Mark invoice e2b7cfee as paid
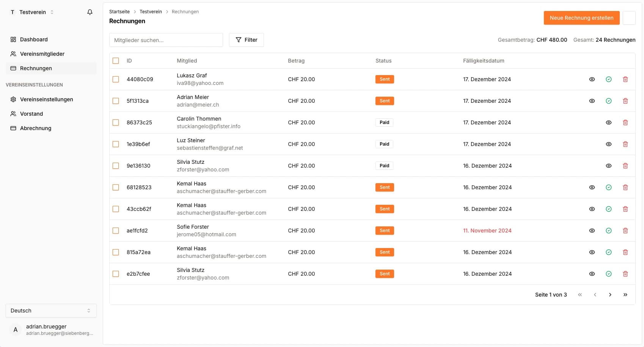The width and height of the screenshot is (644, 347). (x=609, y=274)
